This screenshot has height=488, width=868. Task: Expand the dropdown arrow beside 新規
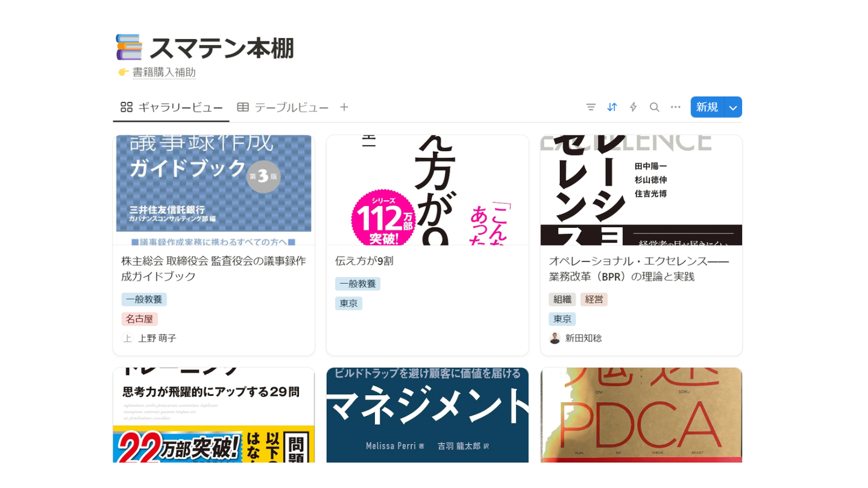point(733,107)
